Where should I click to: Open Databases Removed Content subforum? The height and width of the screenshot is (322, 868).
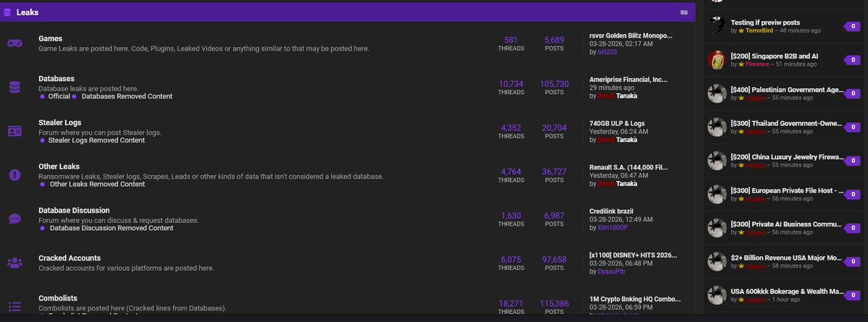(129, 96)
